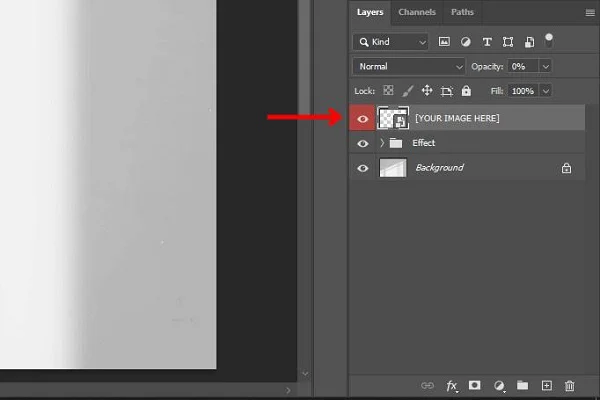Screen dimensions: 600x400
Task: Select the [YOUR IMAGE HERE] layer name
Action: coord(457,118)
